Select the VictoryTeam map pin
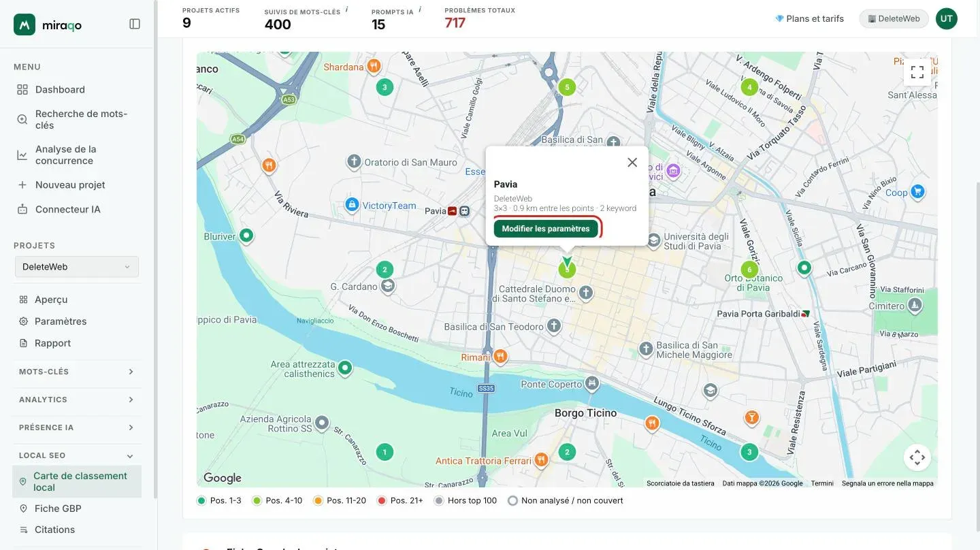980x550 pixels. tap(352, 204)
